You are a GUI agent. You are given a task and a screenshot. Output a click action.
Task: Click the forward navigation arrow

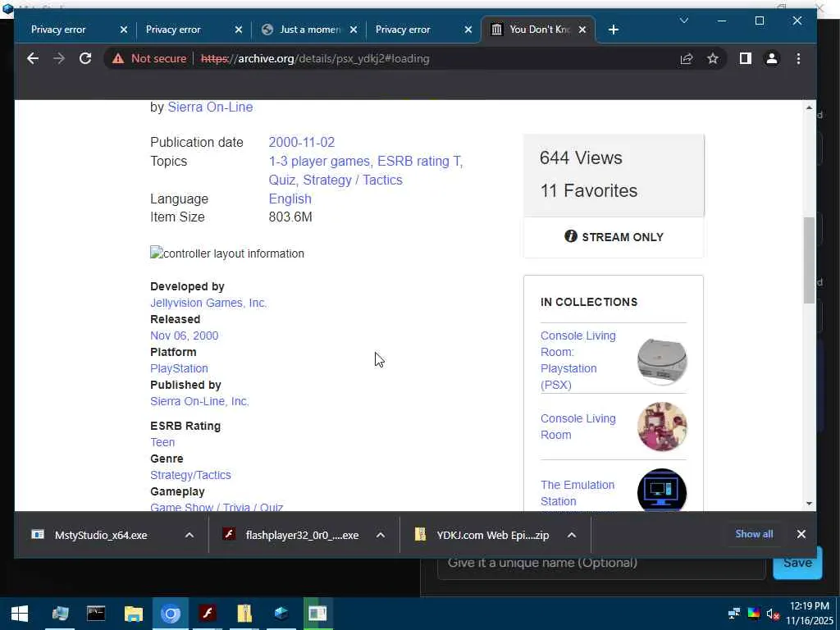click(x=59, y=58)
